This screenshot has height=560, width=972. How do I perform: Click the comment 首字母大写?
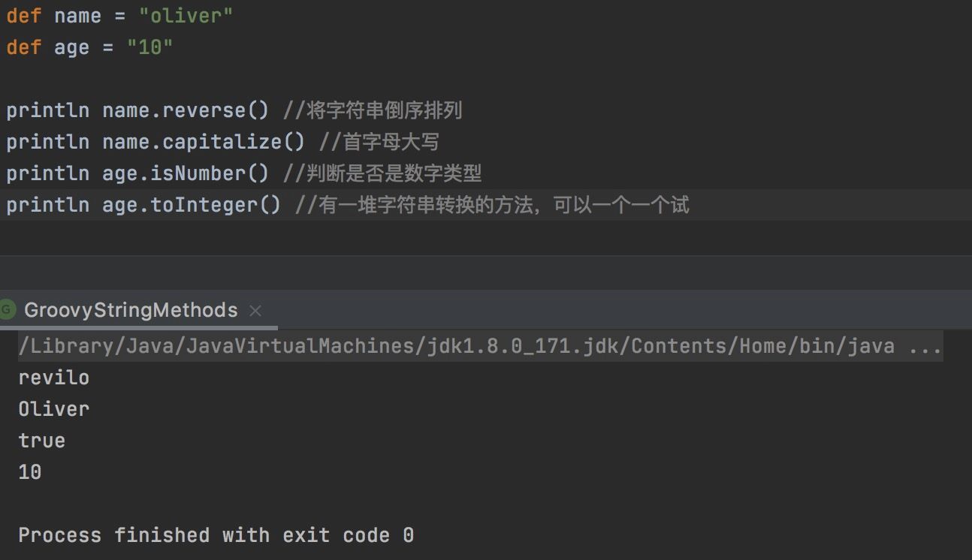pyautogui.click(x=376, y=141)
